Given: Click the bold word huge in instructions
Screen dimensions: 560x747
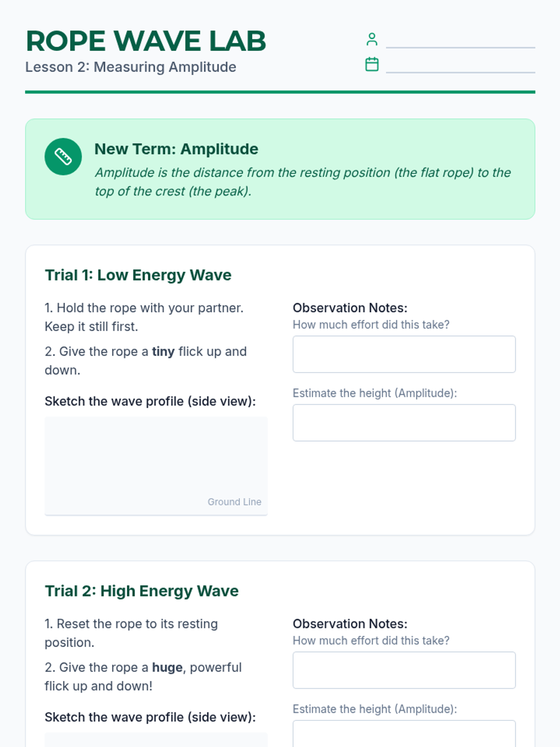Looking at the screenshot, I should pyautogui.click(x=167, y=668).
